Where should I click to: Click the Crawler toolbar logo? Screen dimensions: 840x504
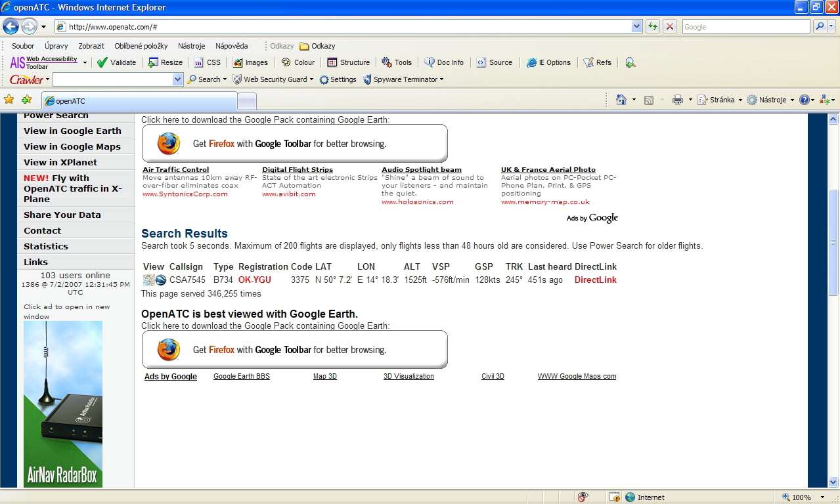(x=27, y=79)
